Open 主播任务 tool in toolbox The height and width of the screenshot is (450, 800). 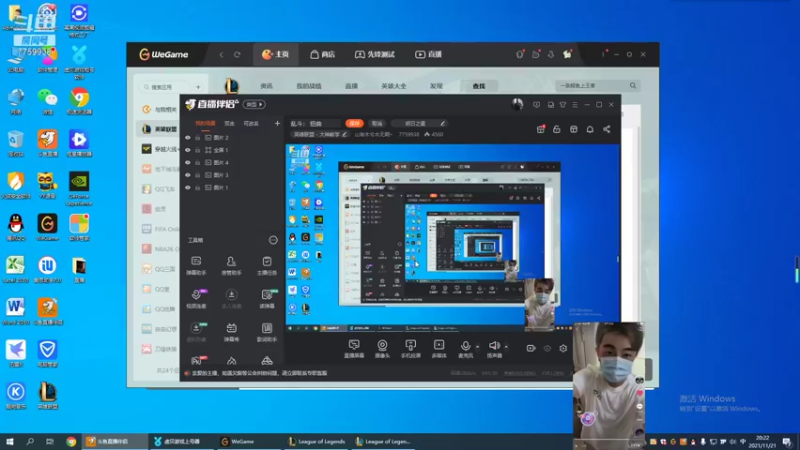[x=267, y=266]
